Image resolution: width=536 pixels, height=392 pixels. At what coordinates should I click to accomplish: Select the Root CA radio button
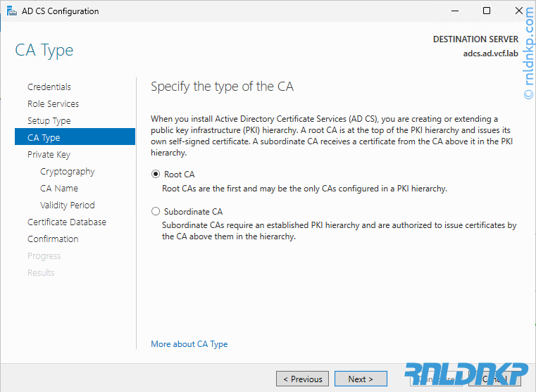click(156, 175)
